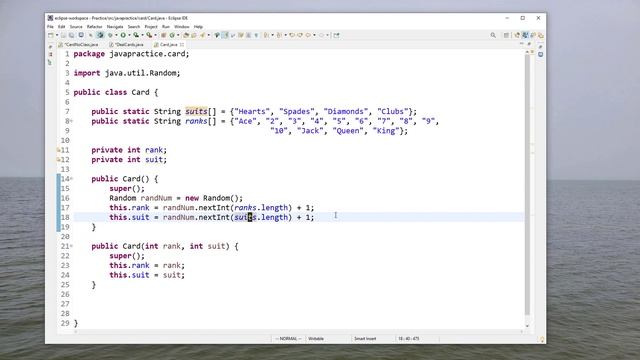Open the File menu
The image size is (640, 360).
(50, 27)
